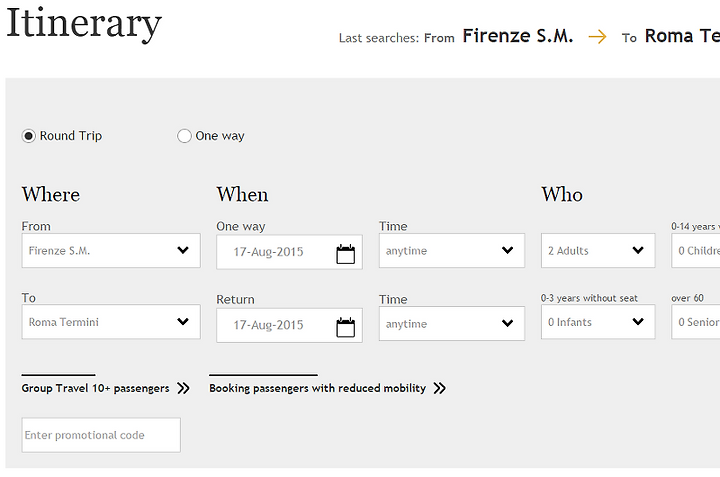Select the Round Trip radio button
The image size is (720, 477).
[x=28, y=136]
